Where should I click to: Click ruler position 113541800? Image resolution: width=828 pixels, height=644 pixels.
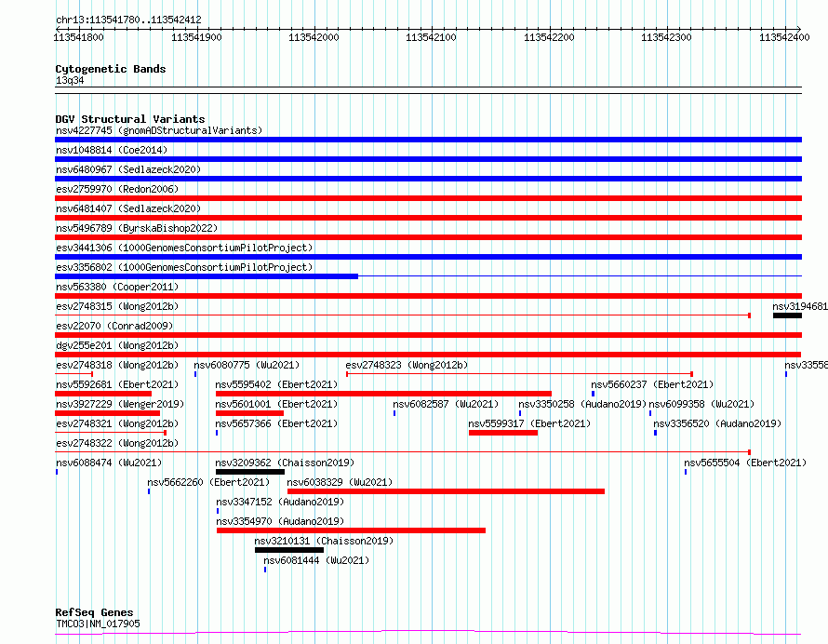point(79,37)
